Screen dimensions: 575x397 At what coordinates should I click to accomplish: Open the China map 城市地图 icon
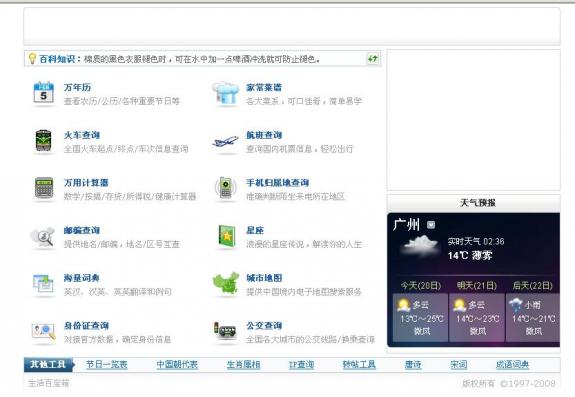tap(226, 283)
